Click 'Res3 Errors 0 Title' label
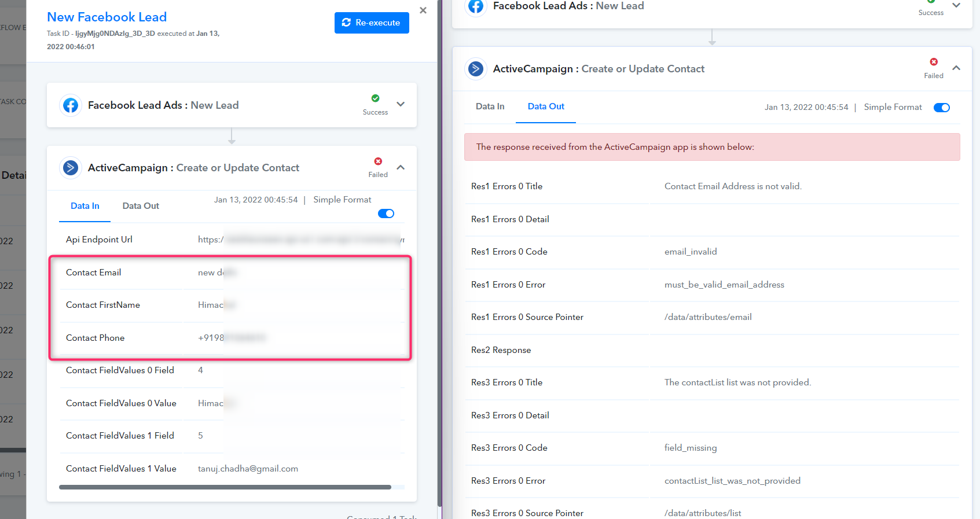The width and height of the screenshot is (980, 519). [x=506, y=382]
